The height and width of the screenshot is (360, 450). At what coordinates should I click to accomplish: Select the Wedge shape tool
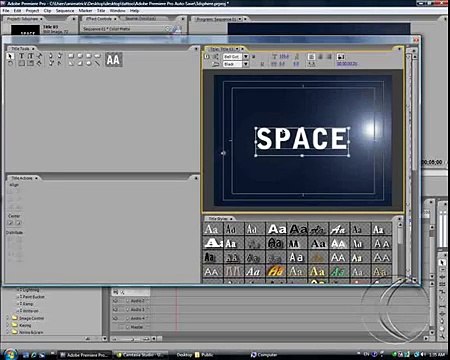[71, 63]
